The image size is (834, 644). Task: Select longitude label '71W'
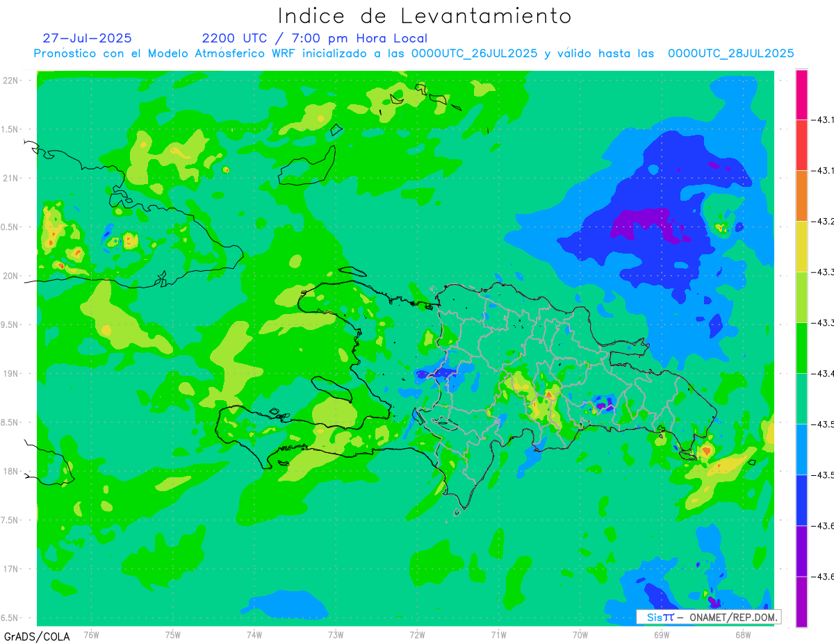click(498, 634)
